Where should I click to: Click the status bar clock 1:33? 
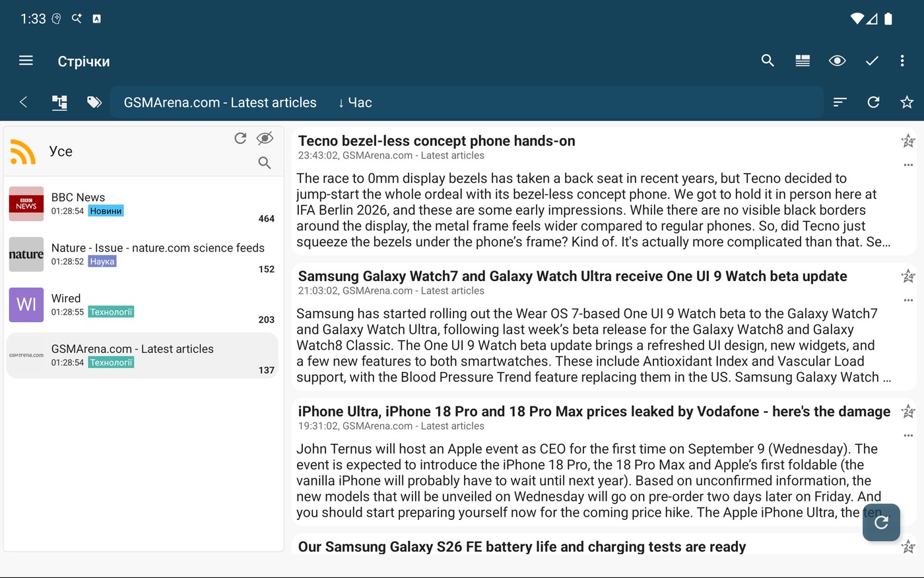pyautogui.click(x=33, y=18)
